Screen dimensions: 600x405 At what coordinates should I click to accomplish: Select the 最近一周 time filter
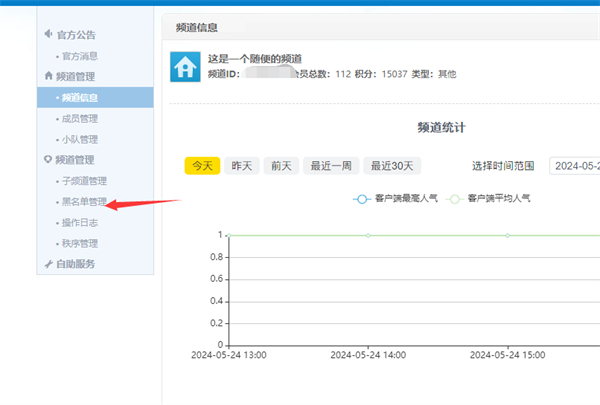pyautogui.click(x=331, y=166)
